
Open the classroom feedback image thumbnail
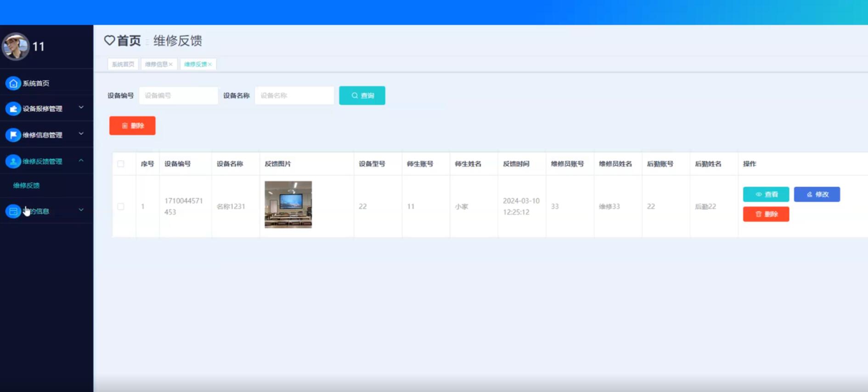(x=288, y=204)
